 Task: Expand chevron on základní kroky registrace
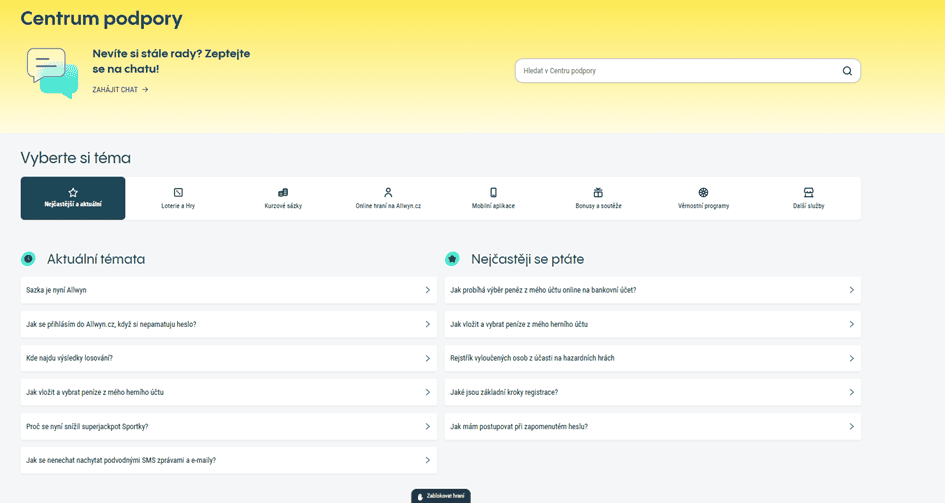point(852,392)
